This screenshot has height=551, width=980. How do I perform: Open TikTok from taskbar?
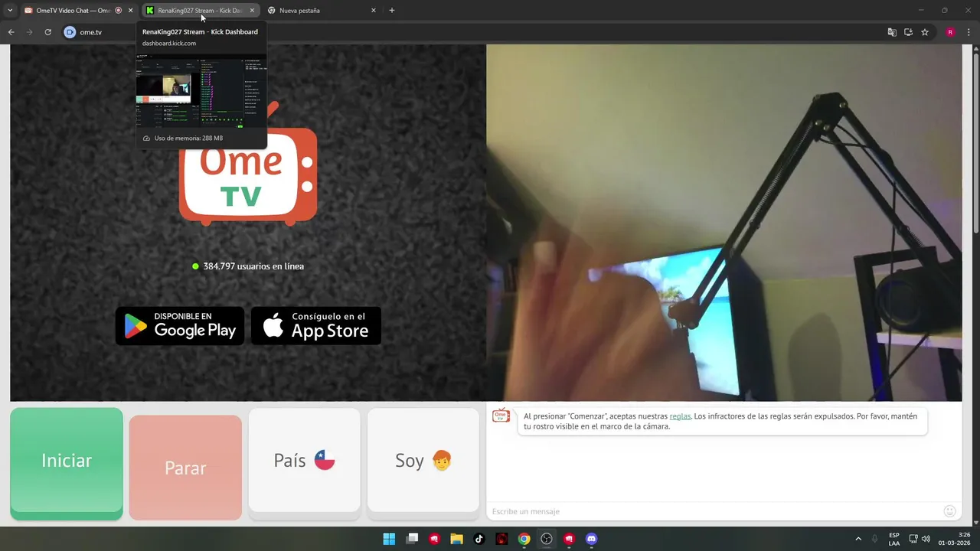tap(479, 539)
